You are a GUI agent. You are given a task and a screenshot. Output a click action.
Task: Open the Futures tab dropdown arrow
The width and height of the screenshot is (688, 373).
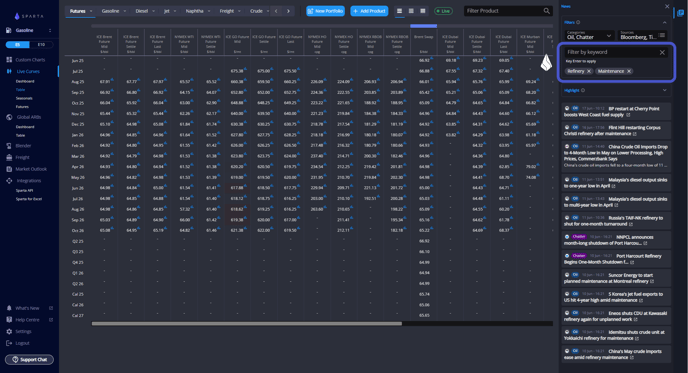91,11
